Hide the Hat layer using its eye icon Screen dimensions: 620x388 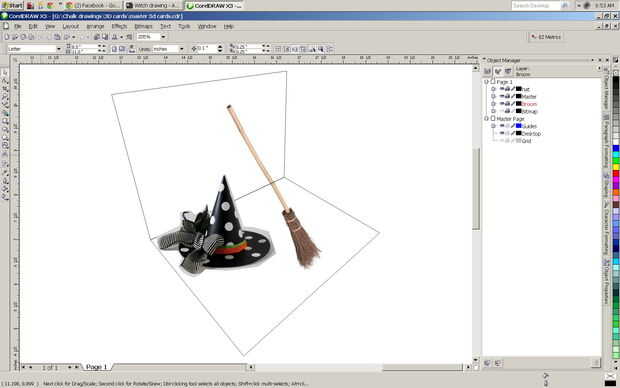point(502,89)
